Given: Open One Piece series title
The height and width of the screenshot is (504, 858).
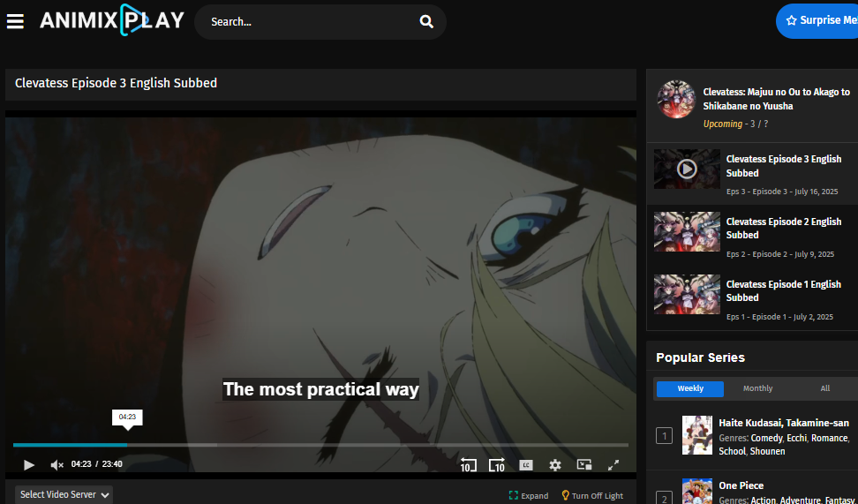Looking at the screenshot, I should 741,485.
